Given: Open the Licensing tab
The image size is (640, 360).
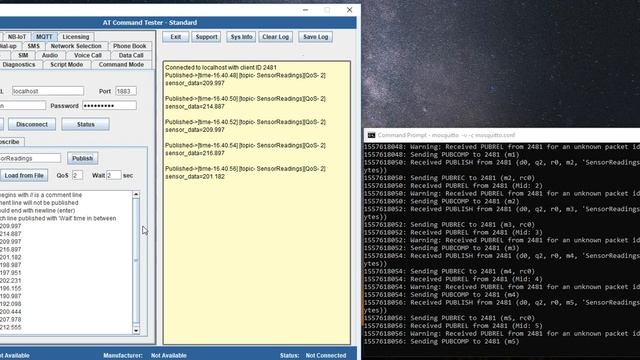Looking at the screenshot, I should [76, 37].
